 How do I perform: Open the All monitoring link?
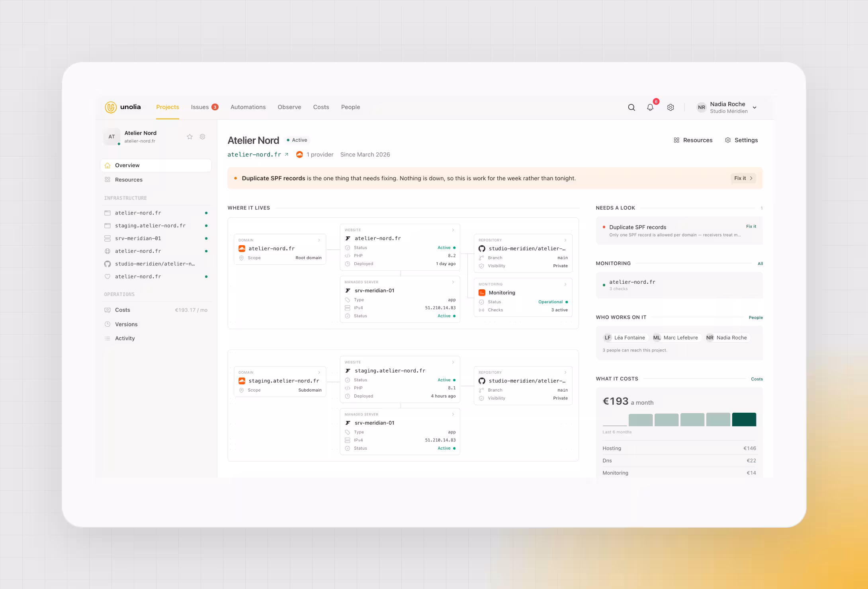click(x=760, y=263)
